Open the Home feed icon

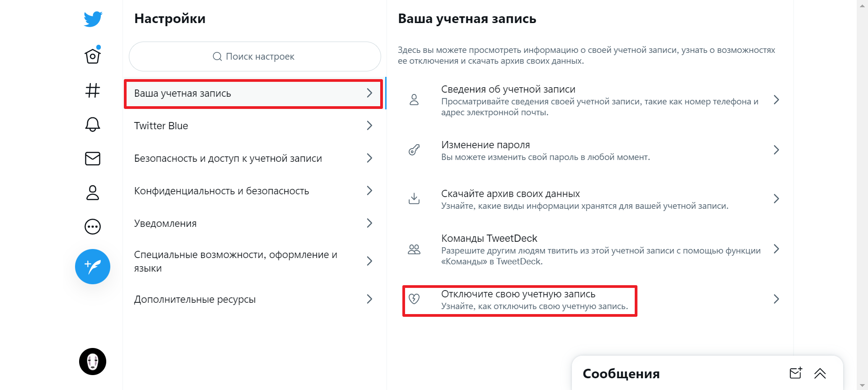92,55
